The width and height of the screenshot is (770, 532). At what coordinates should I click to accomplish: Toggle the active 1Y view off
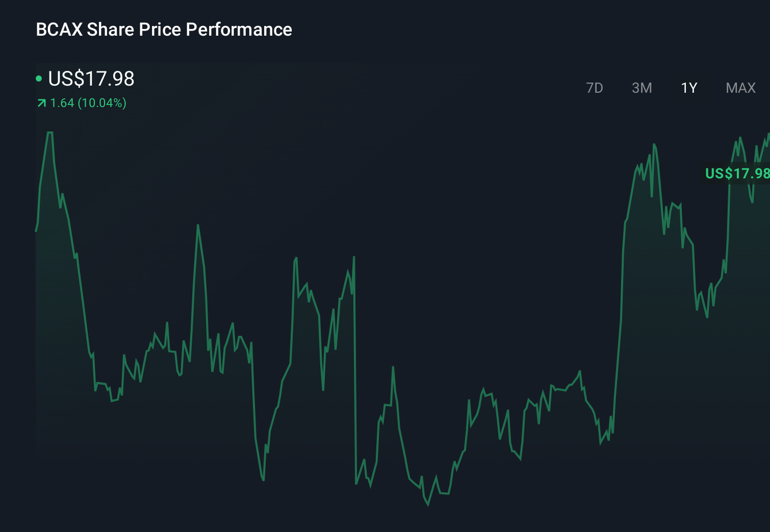pos(689,88)
